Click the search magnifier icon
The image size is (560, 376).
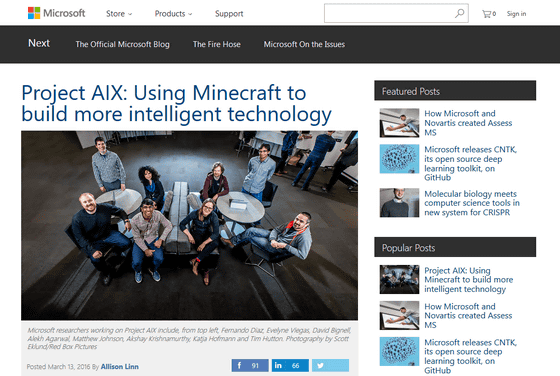point(459,13)
